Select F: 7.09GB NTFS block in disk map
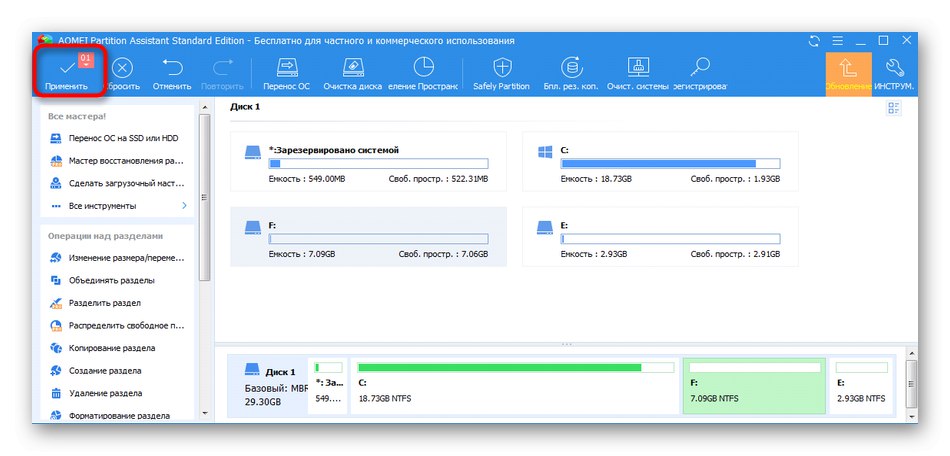Image resolution: width=950 pixels, height=456 pixels. [x=754, y=386]
